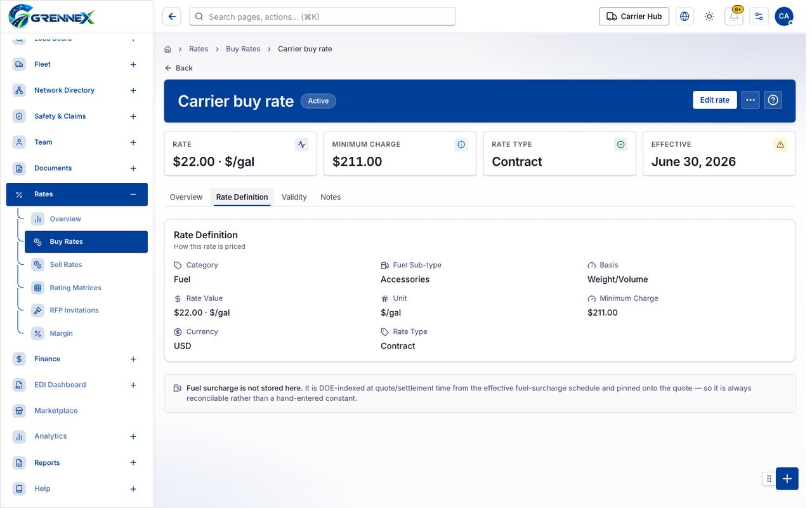The height and width of the screenshot is (508, 812).
Task: Open the three-dots more actions menu
Action: click(x=750, y=100)
